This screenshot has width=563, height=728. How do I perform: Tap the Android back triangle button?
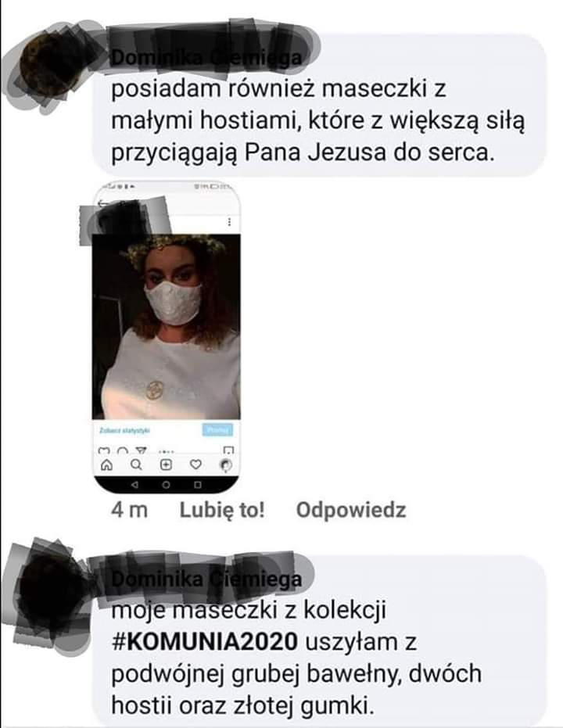[134, 485]
